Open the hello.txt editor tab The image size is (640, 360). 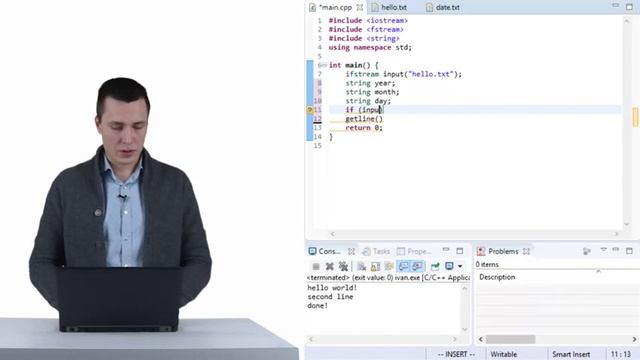[389, 7]
